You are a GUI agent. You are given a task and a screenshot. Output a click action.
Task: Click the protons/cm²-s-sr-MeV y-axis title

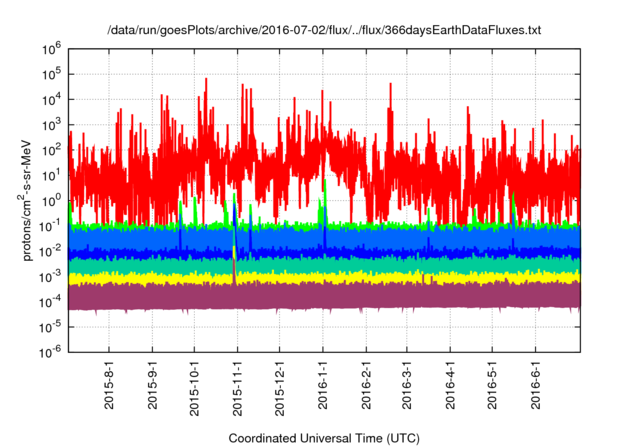26,200
